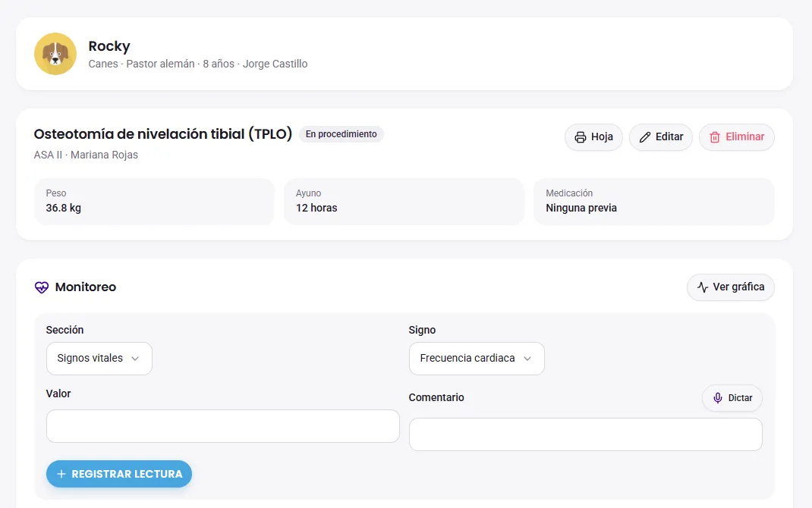
Task: Open the Sección dropdown showing Signos vitales
Action: click(99, 359)
